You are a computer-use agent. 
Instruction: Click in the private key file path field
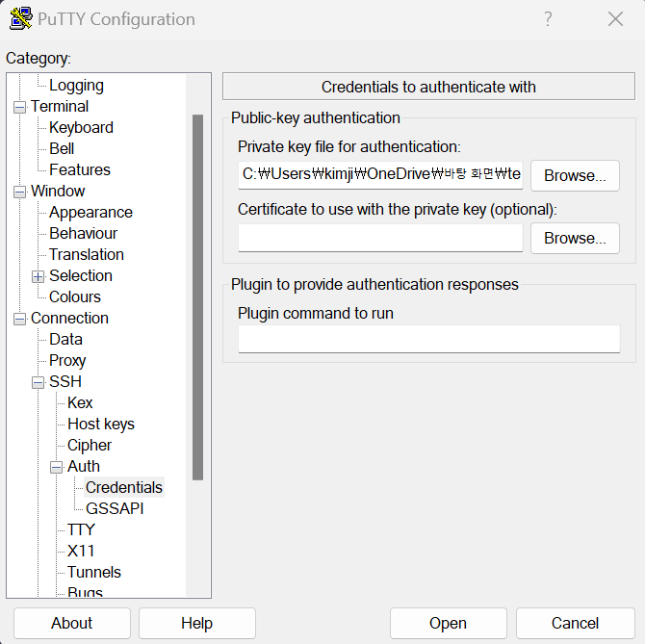pos(380,175)
